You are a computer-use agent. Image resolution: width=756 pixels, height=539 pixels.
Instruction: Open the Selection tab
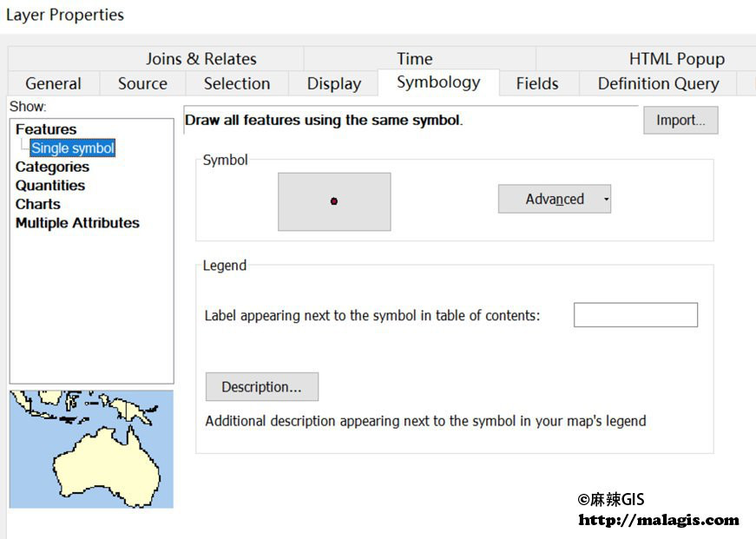(x=237, y=83)
